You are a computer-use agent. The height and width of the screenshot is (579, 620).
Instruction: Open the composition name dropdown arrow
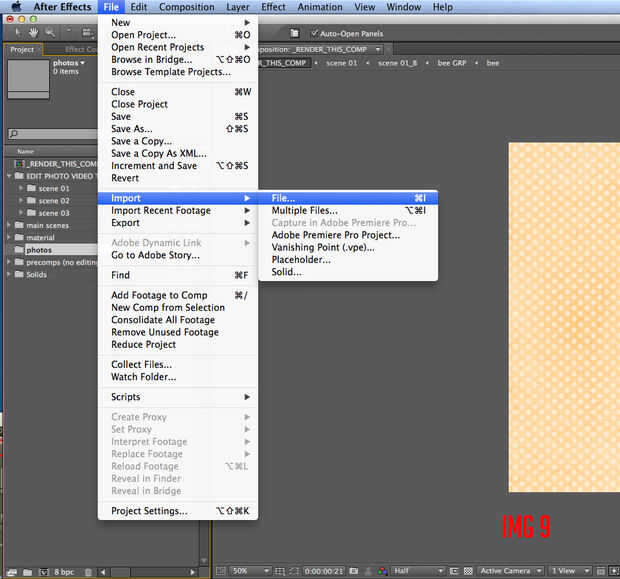[378, 49]
